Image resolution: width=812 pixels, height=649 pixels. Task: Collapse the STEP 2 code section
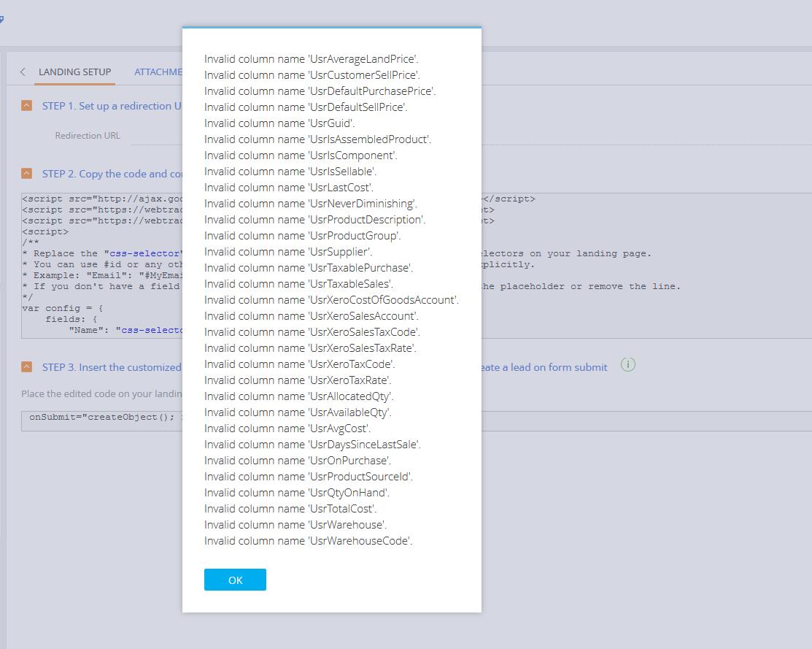tap(26, 173)
